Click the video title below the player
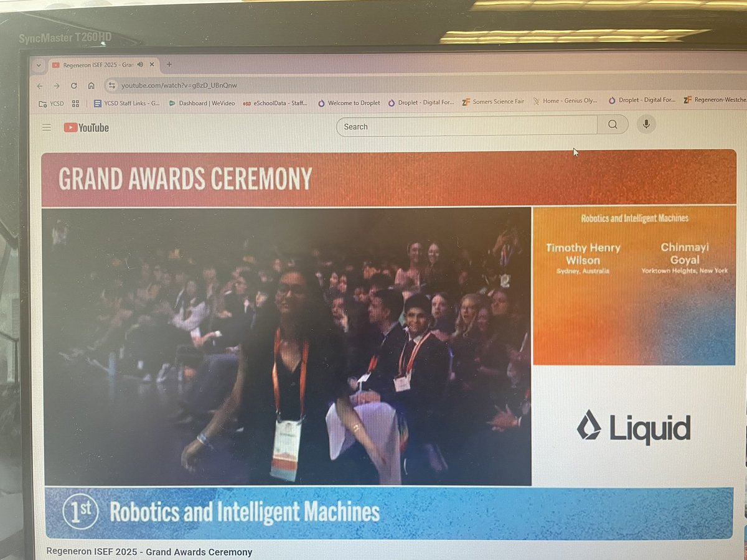 point(149,552)
